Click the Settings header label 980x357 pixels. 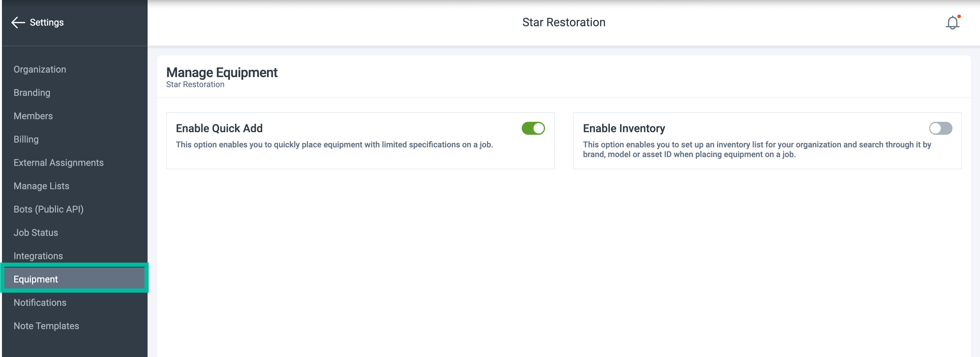pyautogui.click(x=47, y=22)
